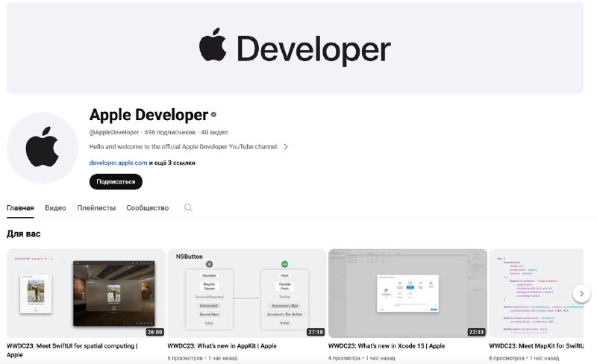Viewport: 597px width, 364px height.
Task: Click the '40 видео' count
Action: (214, 132)
